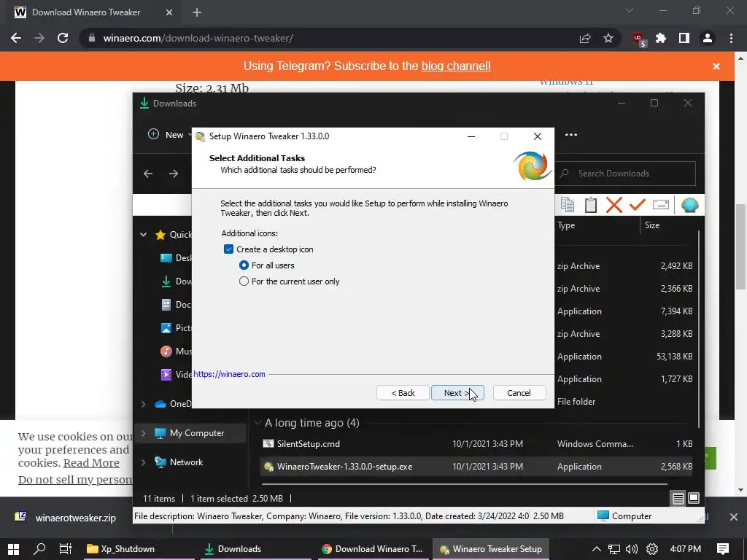747x560 pixels.
Task: Show hidden system tray icons
Action: (596, 549)
